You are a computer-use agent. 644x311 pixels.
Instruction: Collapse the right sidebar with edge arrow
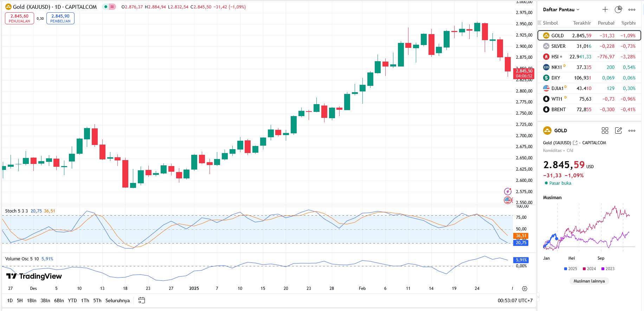coord(537,297)
